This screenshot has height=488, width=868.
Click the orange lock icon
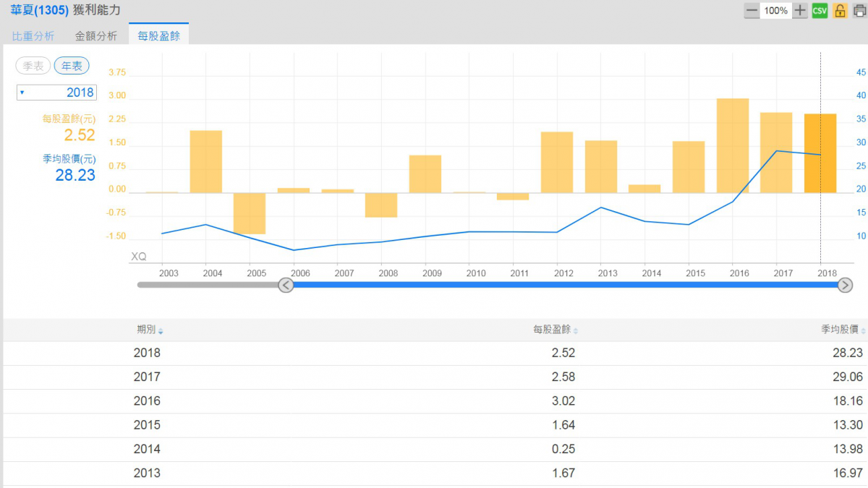click(x=840, y=11)
